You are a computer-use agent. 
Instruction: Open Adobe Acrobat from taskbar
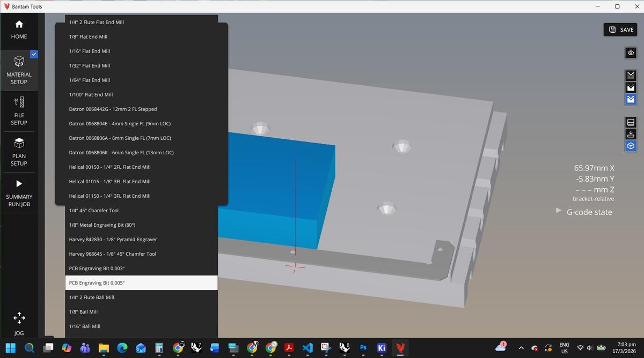coord(289,348)
